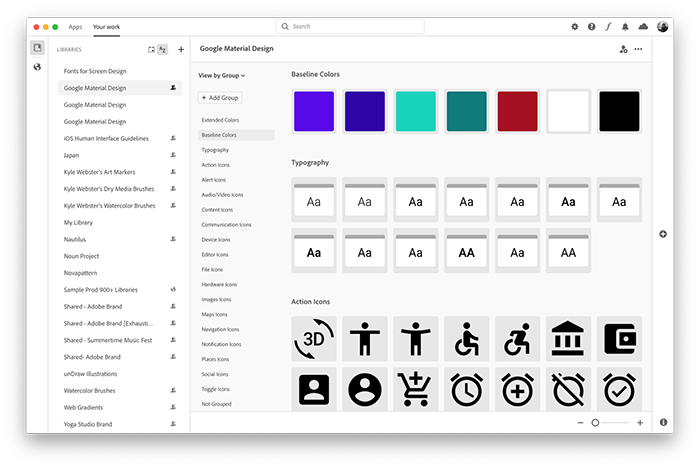700x468 pixels.
Task: Increase thumbnail size with plus button
Action: pos(640,422)
